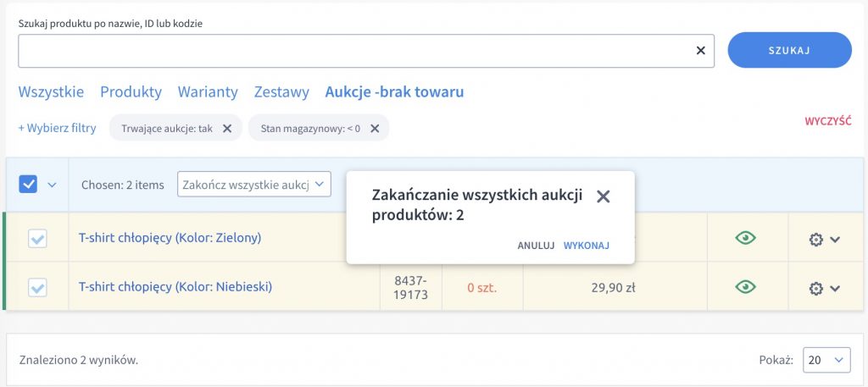The width and height of the screenshot is (868, 387).
Task: Expand the chevron next to the select-all checkbox
Action: coord(52,185)
